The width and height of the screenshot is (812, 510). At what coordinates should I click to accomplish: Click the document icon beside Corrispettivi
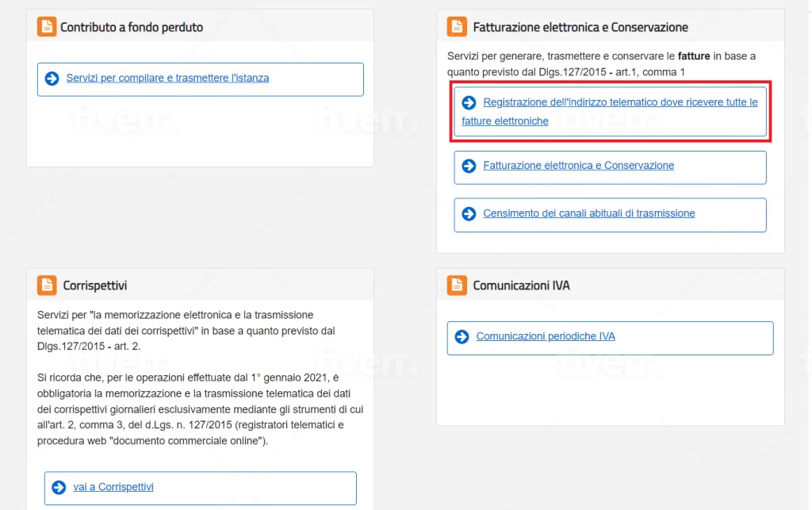point(47,285)
